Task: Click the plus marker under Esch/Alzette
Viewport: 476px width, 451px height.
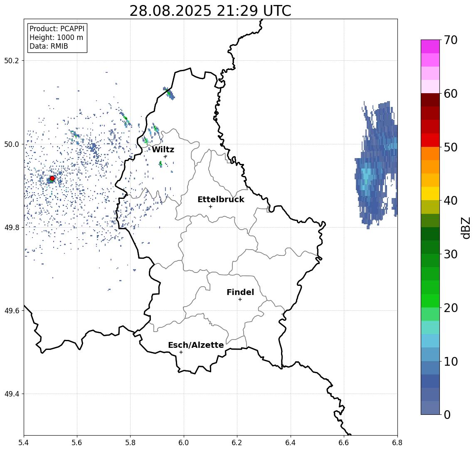Action: [x=181, y=352]
